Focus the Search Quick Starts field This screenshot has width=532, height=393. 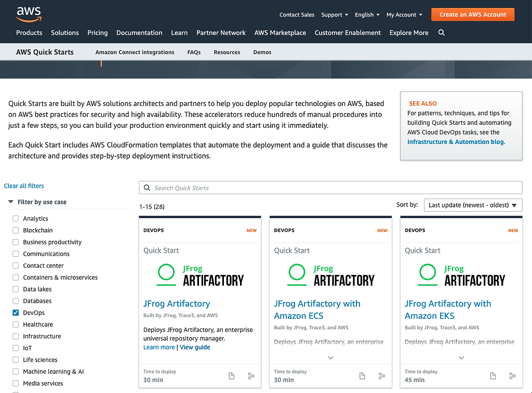pyautogui.click(x=332, y=188)
